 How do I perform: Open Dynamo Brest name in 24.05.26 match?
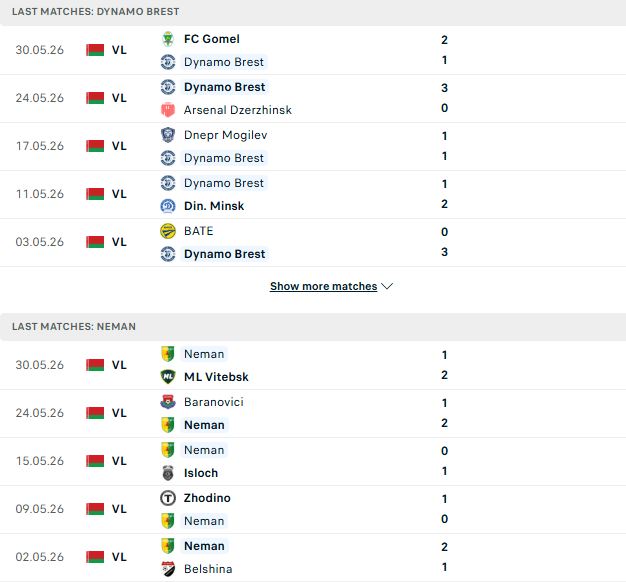(224, 87)
